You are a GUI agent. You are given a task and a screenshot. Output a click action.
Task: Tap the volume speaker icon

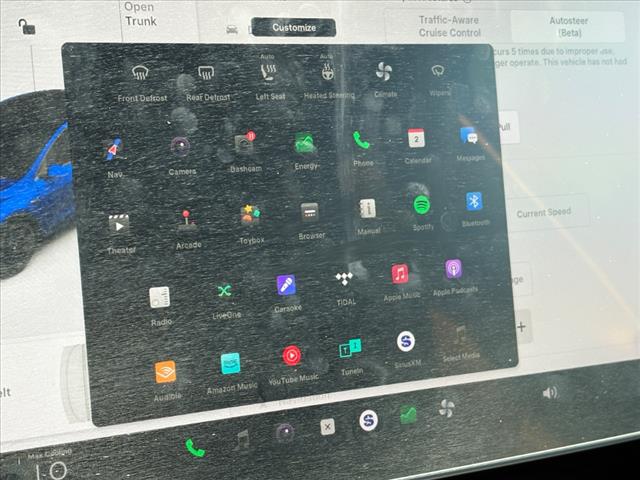[550, 393]
